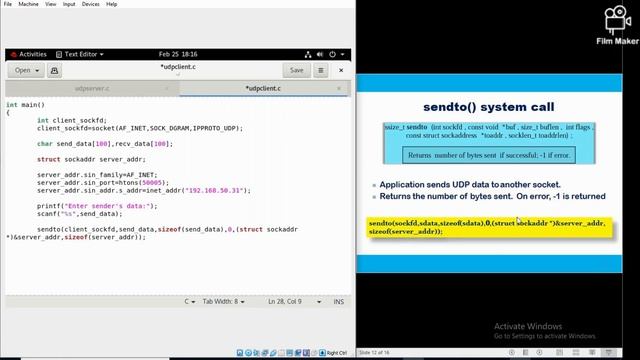Click the INS insert mode indicator
This screenshot has height=360, width=640.
pos(338,302)
